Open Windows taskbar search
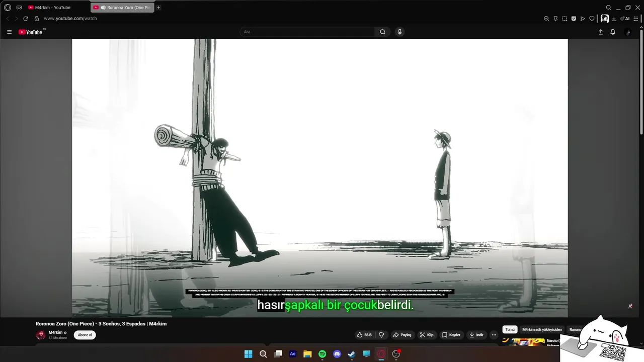The image size is (644, 362). click(x=263, y=354)
